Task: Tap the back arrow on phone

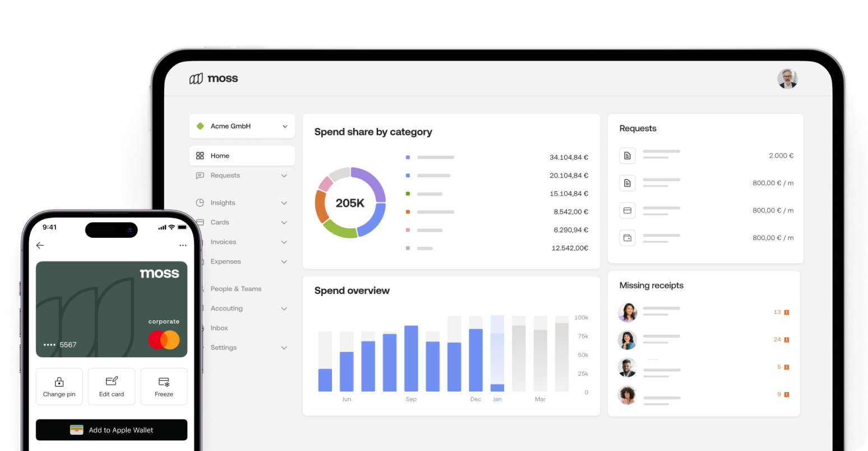Action: 40,245
